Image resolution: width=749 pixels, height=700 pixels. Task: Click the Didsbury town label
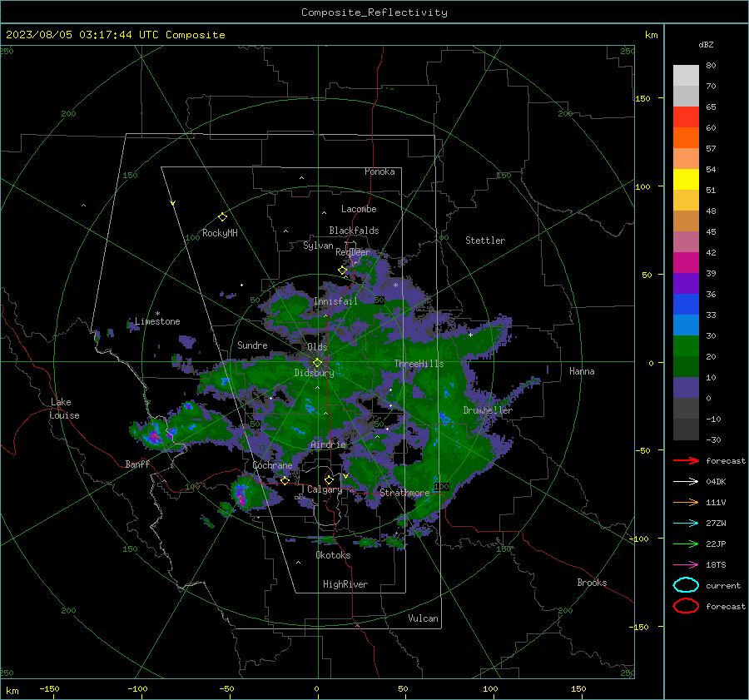point(314,373)
